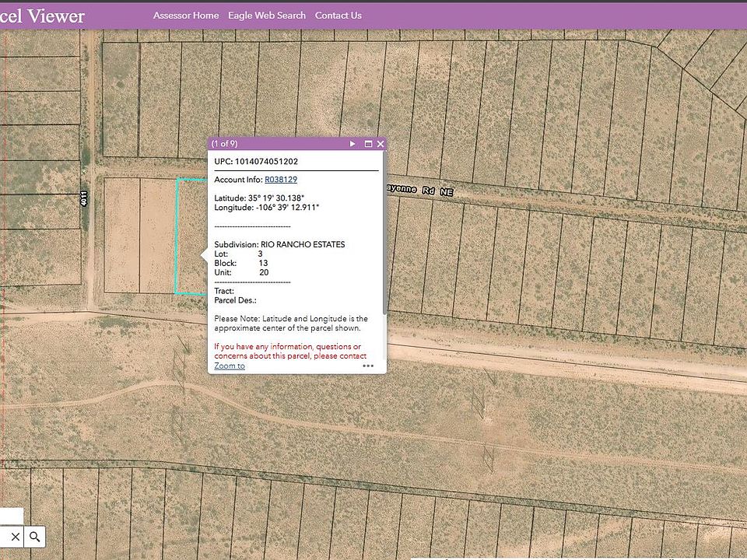Open popup more-options ellipsis menu
Image resolution: width=747 pixels, height=560 pixels.
[x=368, y=366]
